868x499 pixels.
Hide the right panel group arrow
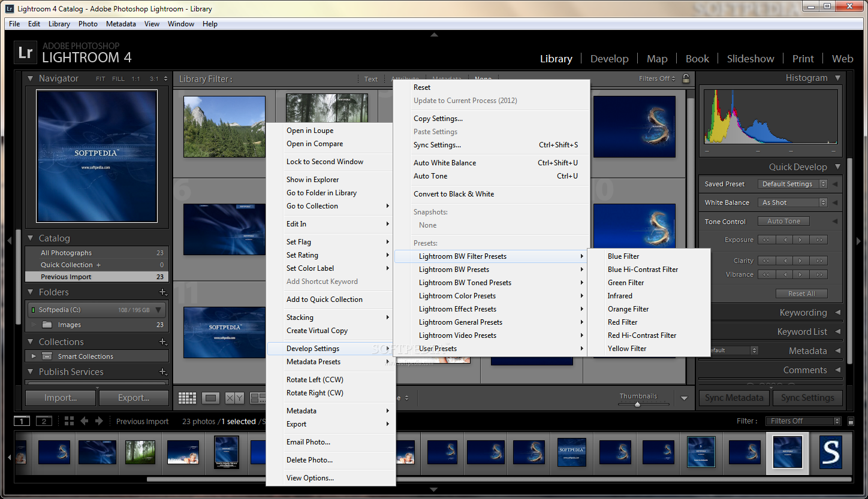click(x=858, y=241)
